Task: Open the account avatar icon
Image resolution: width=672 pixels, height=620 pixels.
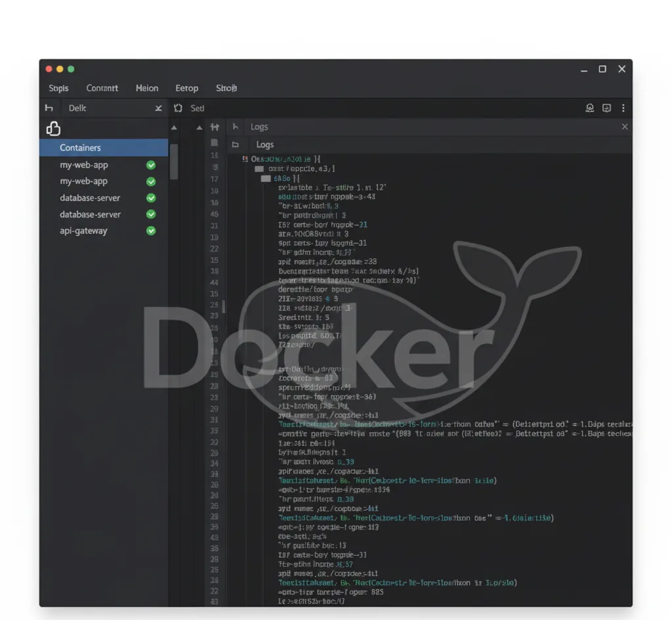Action: click(x=590, y=108)
